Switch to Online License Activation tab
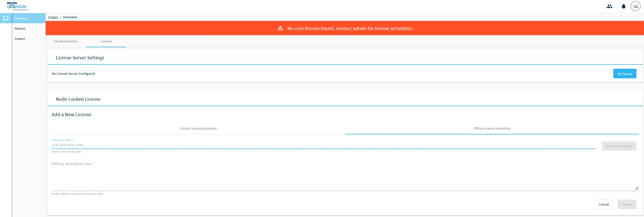The width and height of the screenshot is (644, 217). coord(198,128)
